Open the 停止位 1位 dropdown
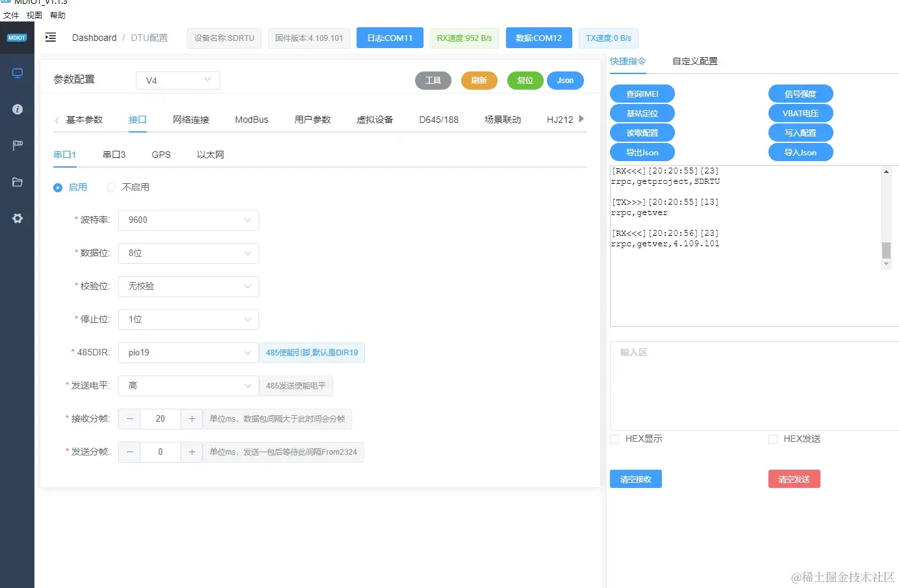The height and width of the screenshot is (588, 899). click(x=188, y=320)
